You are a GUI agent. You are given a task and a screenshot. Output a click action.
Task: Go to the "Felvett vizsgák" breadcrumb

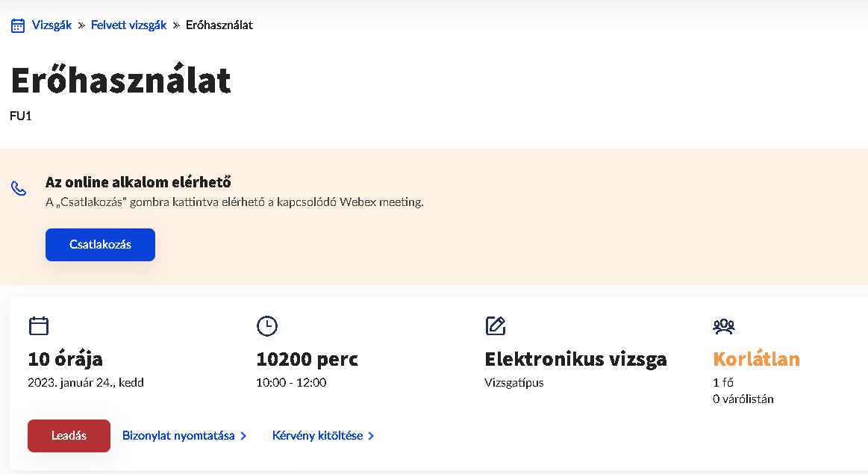(x=128, y=25)
